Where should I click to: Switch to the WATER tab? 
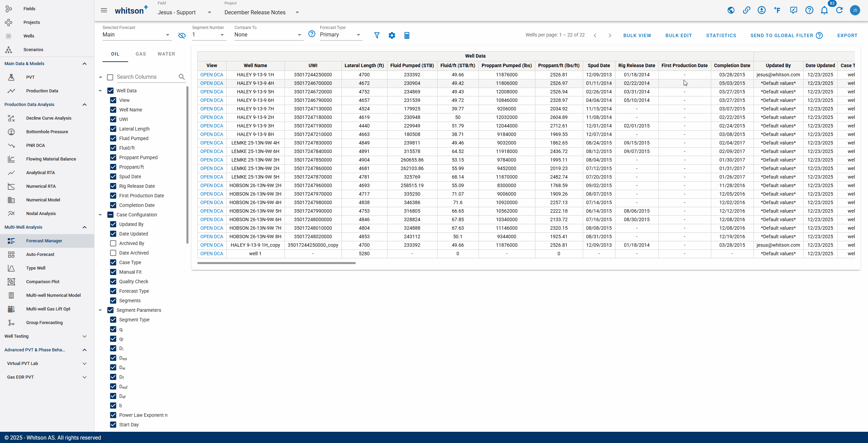(x=166, y=54)
